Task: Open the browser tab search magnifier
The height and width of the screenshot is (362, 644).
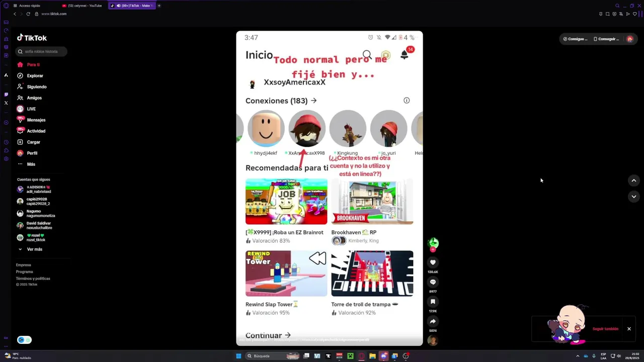Action: click(x=617, y=6)
